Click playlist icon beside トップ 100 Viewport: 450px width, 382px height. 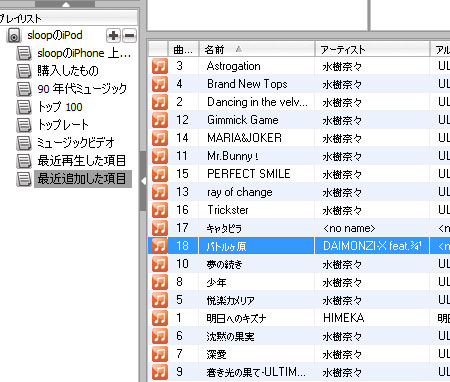[x=24, y=107]
